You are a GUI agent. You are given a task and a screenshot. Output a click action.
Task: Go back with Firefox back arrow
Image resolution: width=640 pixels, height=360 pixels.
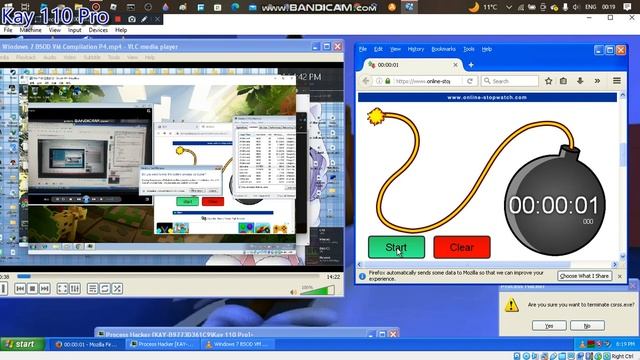click(x=366, y=81)
